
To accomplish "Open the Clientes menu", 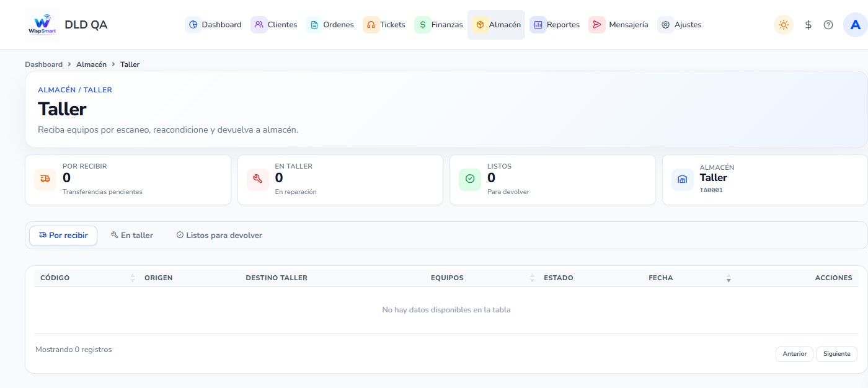I will point(275,25).
